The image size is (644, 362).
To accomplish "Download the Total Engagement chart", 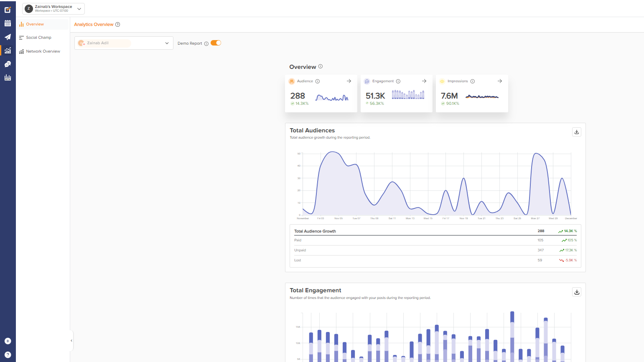I will click(577, 292).
